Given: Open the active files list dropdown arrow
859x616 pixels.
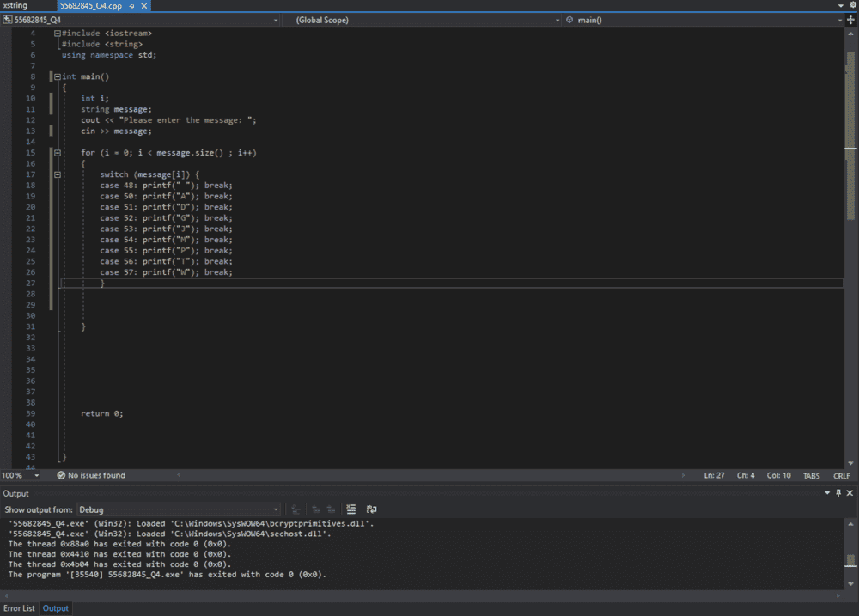Looking at the screenshot, I should click(841, 6).
